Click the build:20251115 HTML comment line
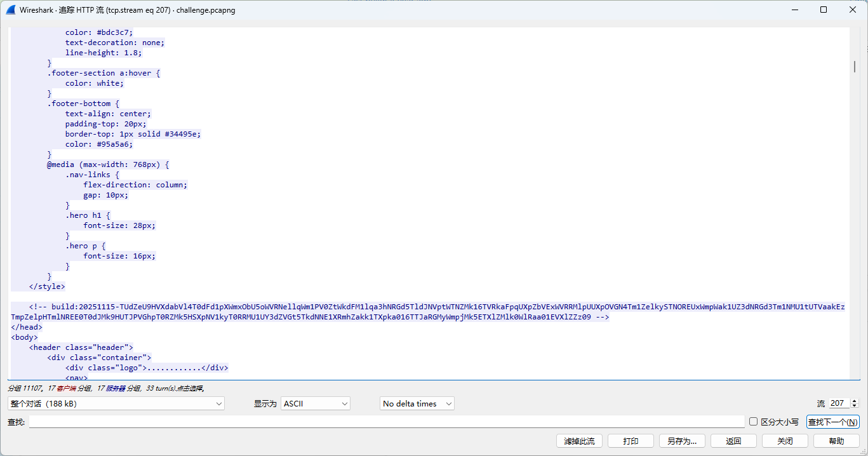868x456 pixels. point(317,307)
